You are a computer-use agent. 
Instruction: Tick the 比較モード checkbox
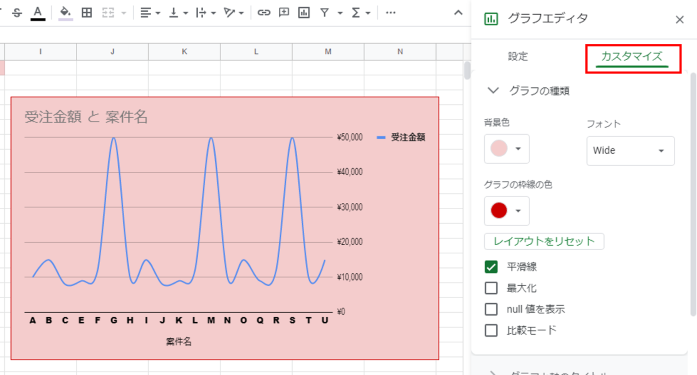[x=491, y=330]
